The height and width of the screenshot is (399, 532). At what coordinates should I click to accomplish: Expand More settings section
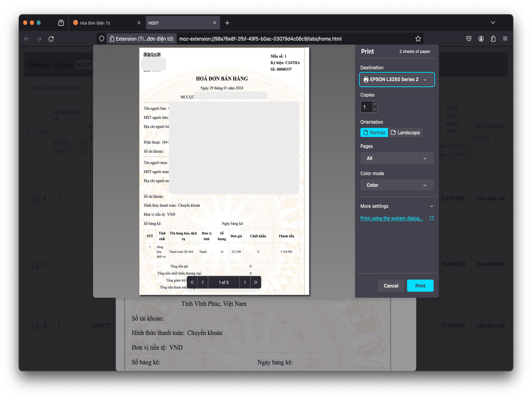[x=397, y=206]
